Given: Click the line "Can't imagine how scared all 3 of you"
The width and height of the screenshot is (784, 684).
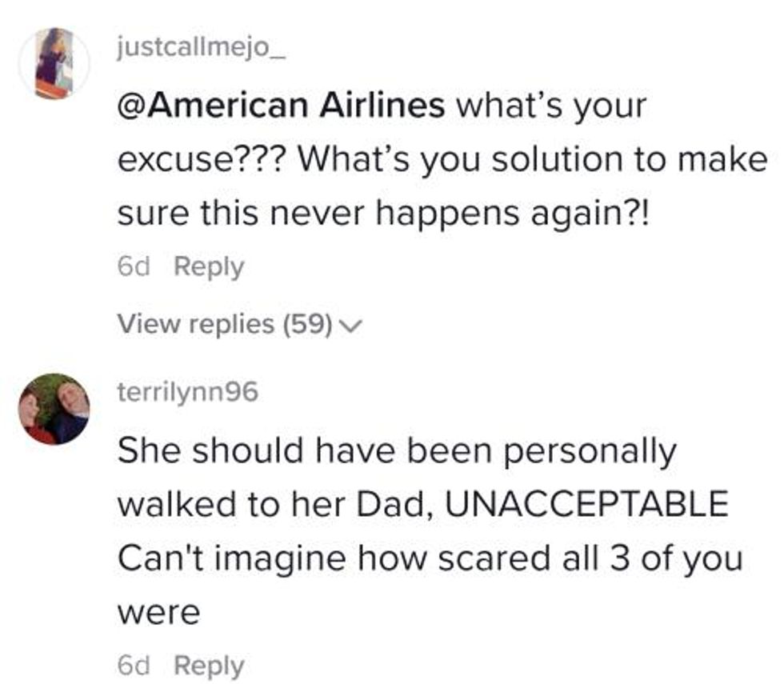Looking at the screenshot, I should (x=430, y=558).
